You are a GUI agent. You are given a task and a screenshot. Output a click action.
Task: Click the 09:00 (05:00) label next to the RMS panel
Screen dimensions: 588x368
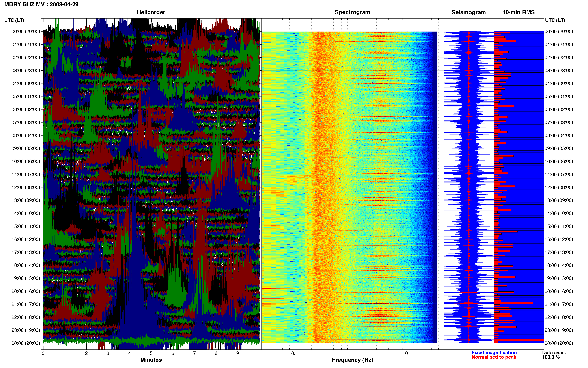coord(559,148)
